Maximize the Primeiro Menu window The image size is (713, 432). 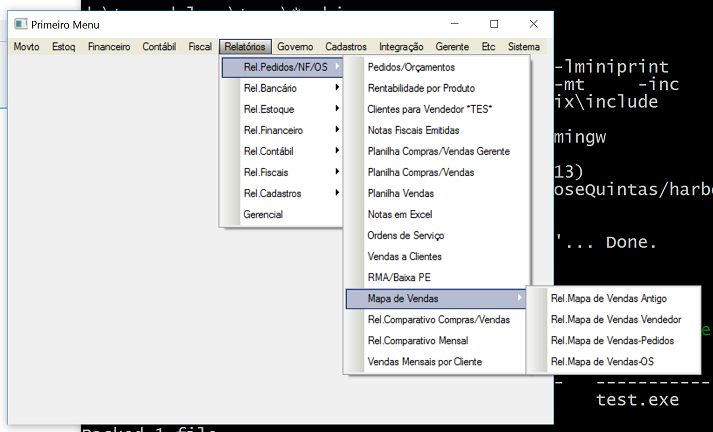pos(494,24)
